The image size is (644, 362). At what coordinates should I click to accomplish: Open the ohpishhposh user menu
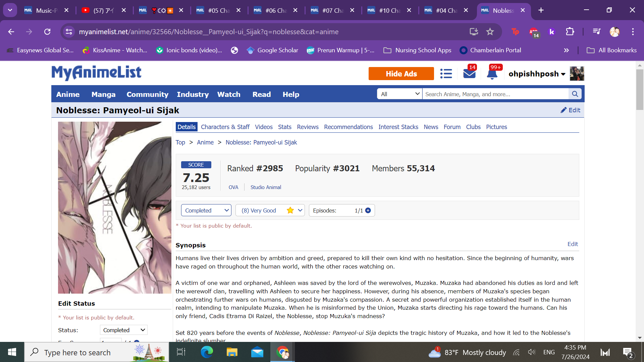(x=537, y=74)
